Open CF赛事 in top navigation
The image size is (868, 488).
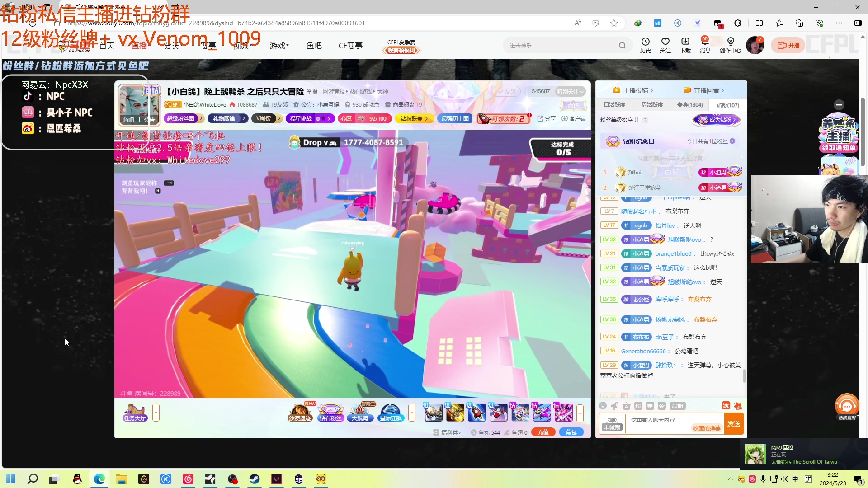coord(350,46)
